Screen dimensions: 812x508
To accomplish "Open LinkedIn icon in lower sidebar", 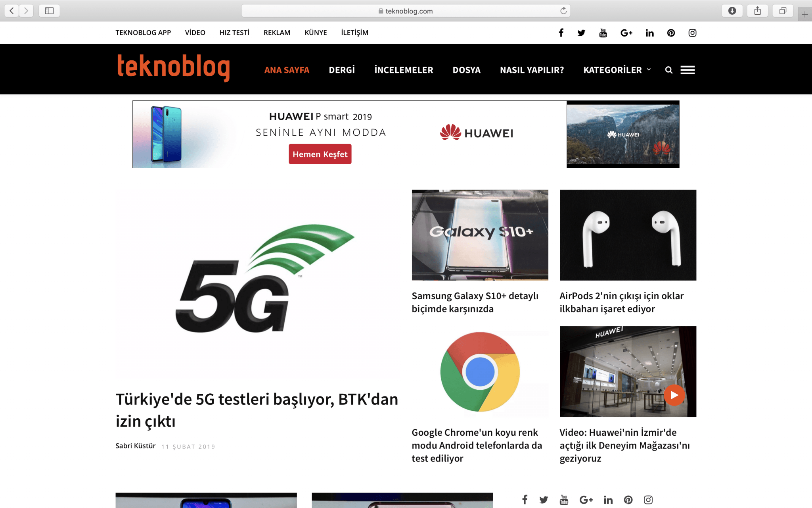I will click(x=608, y=500).
